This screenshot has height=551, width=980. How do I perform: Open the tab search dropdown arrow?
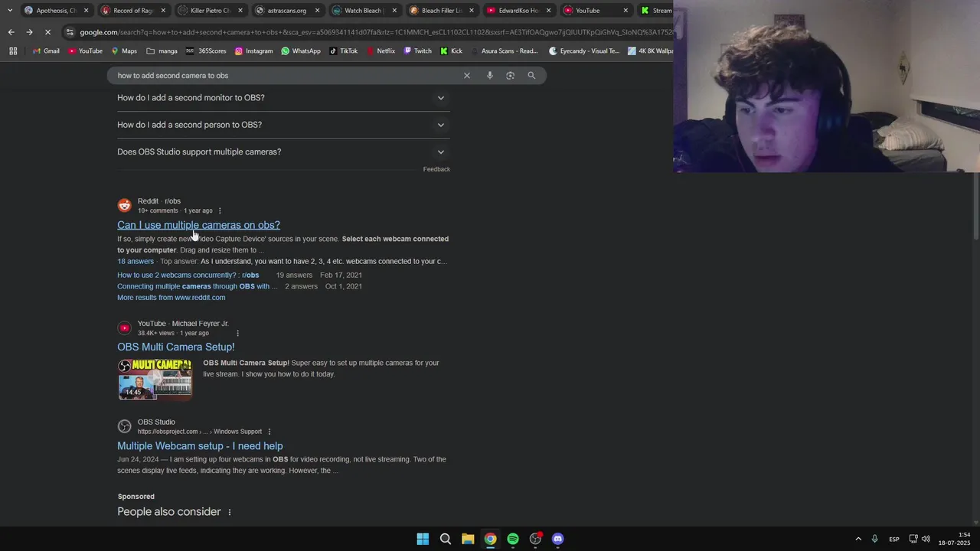coord(9,11)
